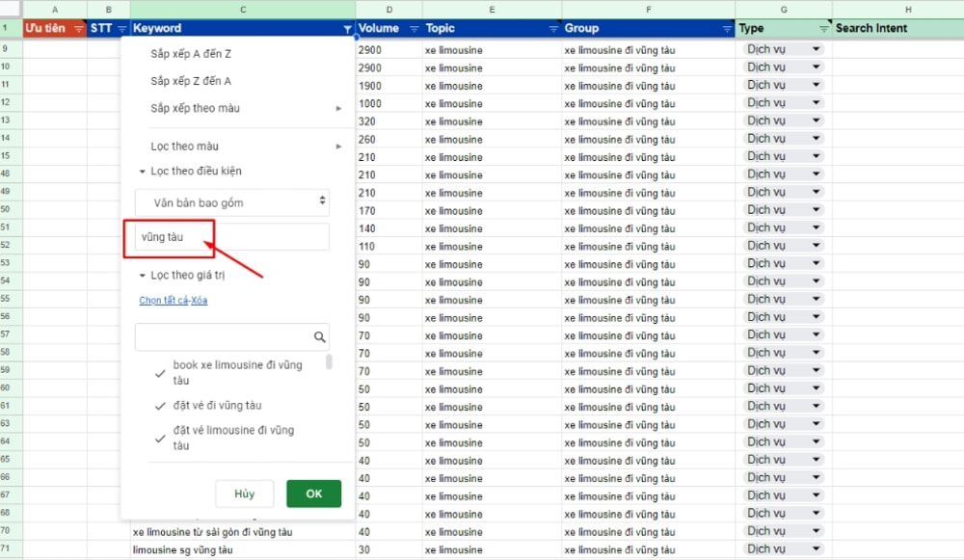This screenshot has width=964, height=560.
Task: Select column F header
Action: click(x=648, y=10)
